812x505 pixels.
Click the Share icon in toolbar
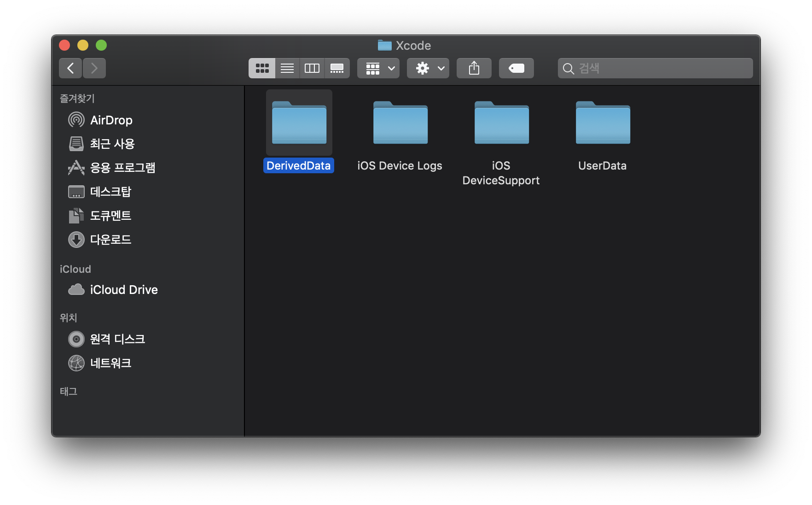474,68
